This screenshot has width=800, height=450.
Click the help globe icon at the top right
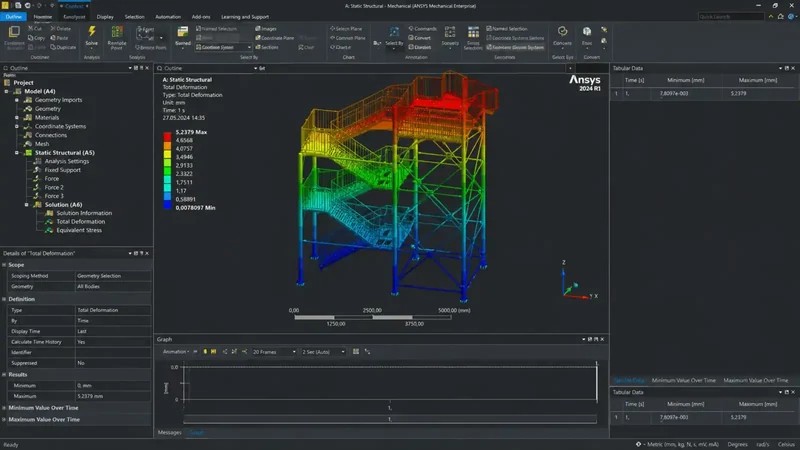[x=791, y=16]
